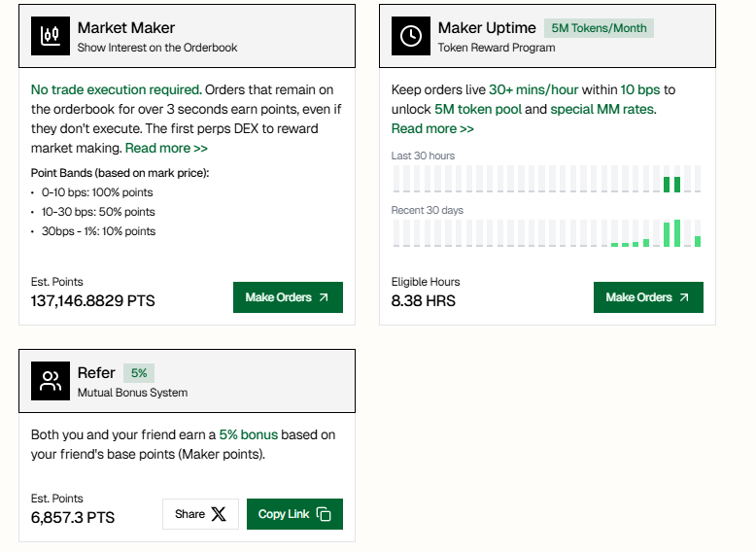Click 'Last 30 hours' chart label
This screenshot has width=756, height=552.
pos(423,155)
